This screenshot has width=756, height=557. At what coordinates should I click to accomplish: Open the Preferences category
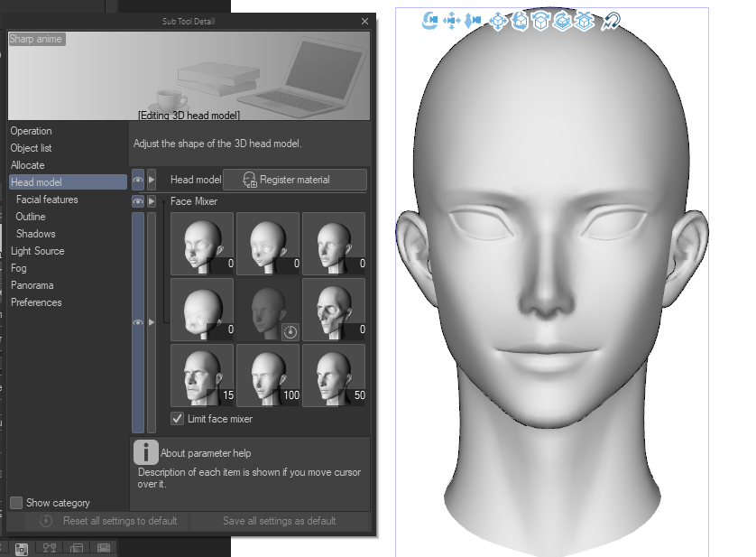click(68, 302)
